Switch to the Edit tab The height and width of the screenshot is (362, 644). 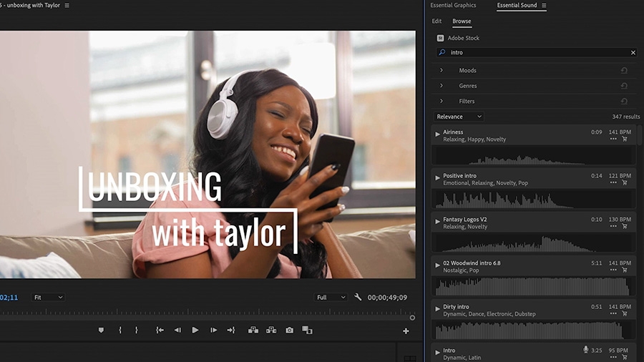[436, 21]
